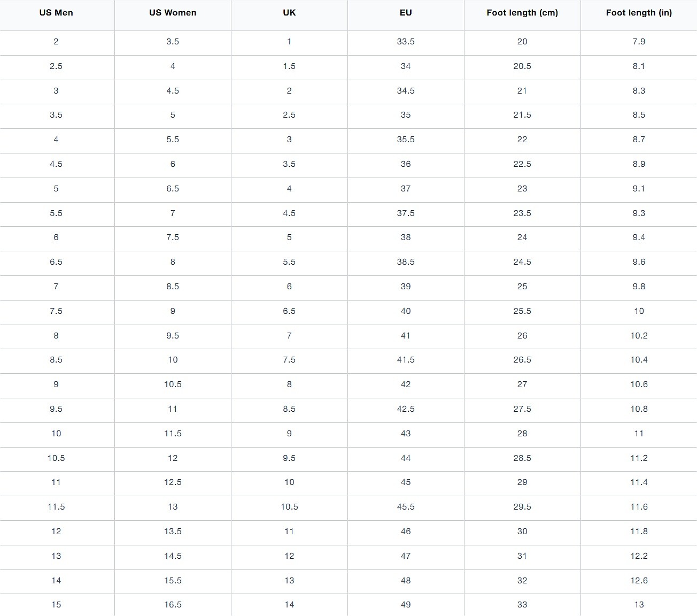This screenshot has width=697, height=616.
Task: Click the EU size 49 cell
Action: point(406,605)
